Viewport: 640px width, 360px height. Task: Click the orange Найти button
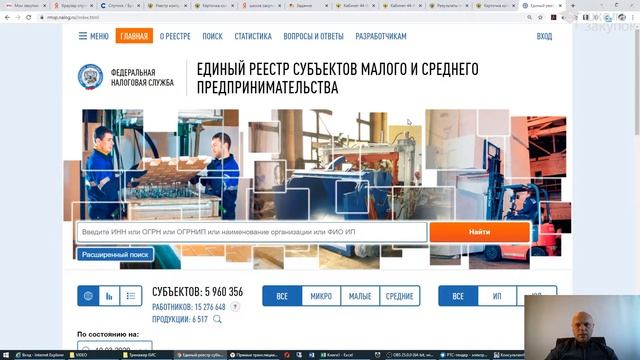[480, 232]
